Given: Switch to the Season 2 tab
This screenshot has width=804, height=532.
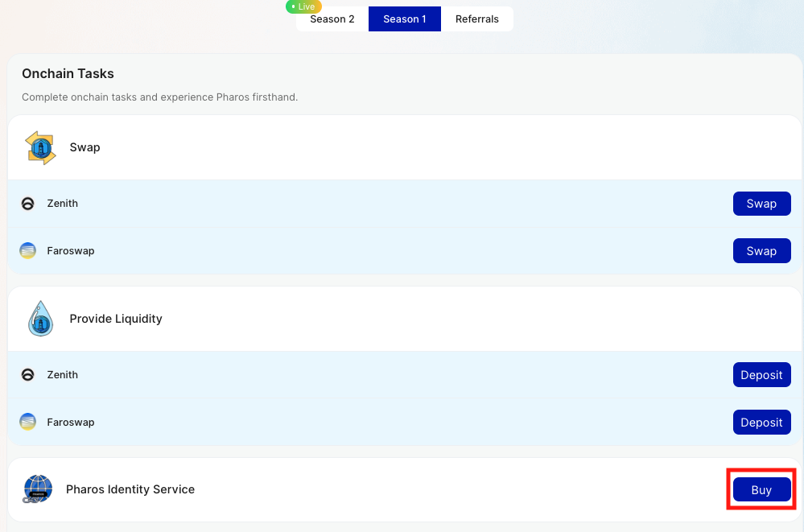Looking at the screenshot, I should (x=332, y=19).
